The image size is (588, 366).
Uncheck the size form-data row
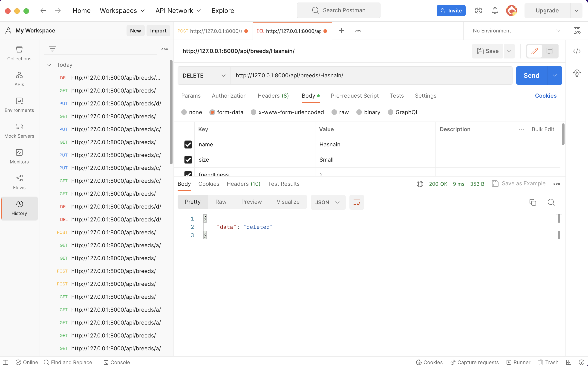[188, 160]
